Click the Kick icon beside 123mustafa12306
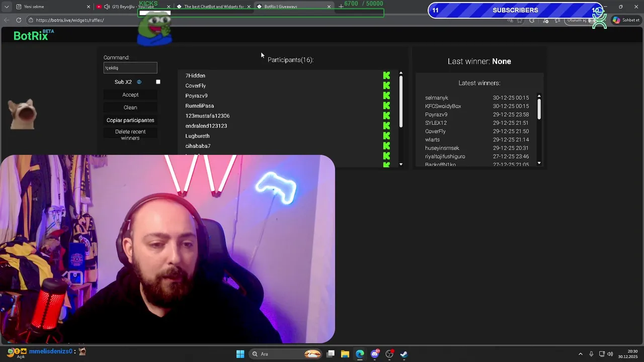Image resolution: width=644 pixels, height=362 pixels. 386,116
